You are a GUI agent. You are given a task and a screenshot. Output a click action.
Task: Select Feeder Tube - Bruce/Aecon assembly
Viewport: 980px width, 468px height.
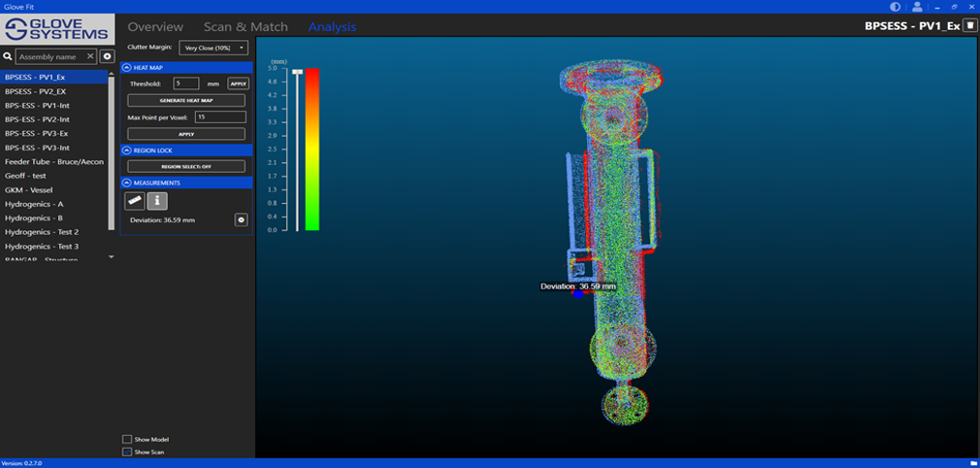[x=53, y=162]
